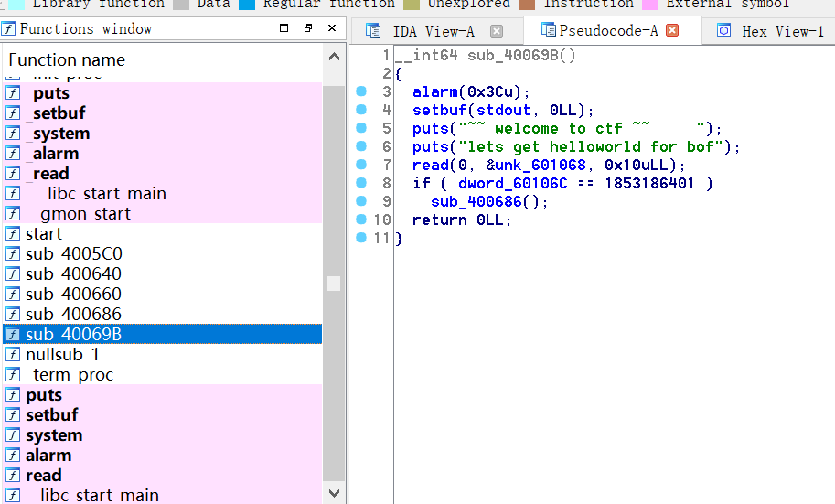Viewport: 835px width, 504px height.
Task: Click the Regular function legend color swatch
Action: (x=247, y=5)
